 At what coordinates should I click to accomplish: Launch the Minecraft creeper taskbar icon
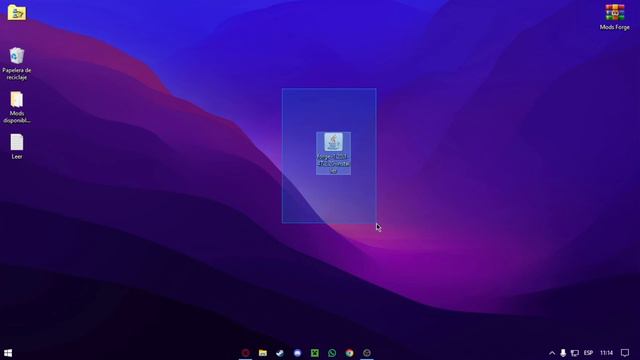pos(315,353)
